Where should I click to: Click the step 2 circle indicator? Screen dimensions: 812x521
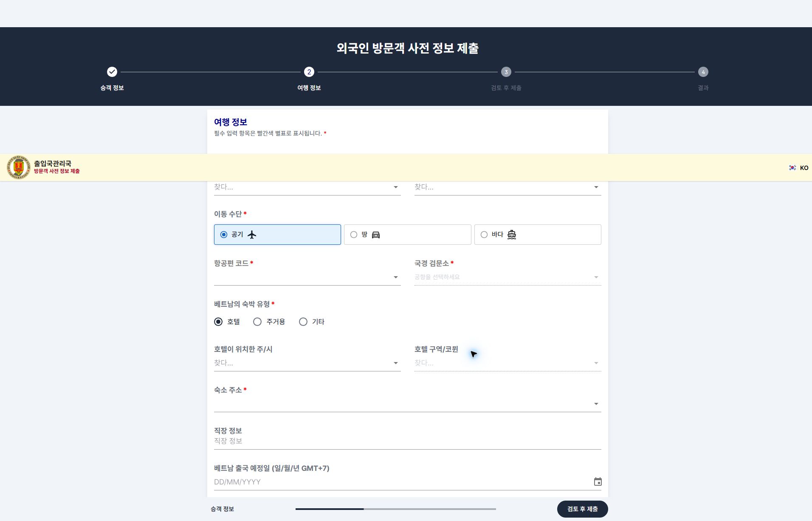(x=309, y=72)
